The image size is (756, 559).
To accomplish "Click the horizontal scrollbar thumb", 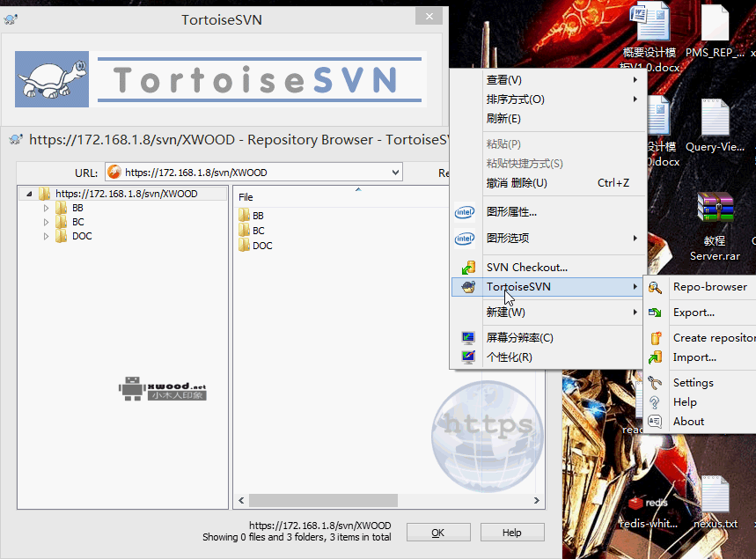I will (x=323, y=501).
